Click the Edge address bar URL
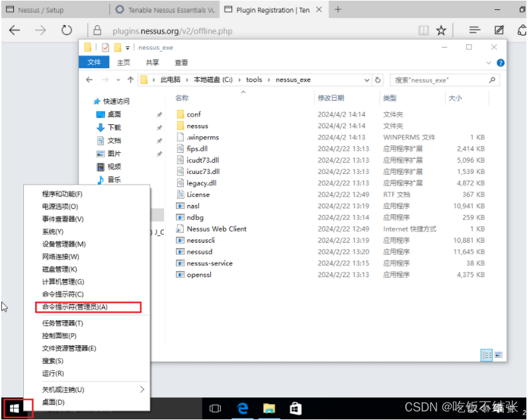Image resolution: width=529 pixels, height=420 pixels. pos(173,31)
